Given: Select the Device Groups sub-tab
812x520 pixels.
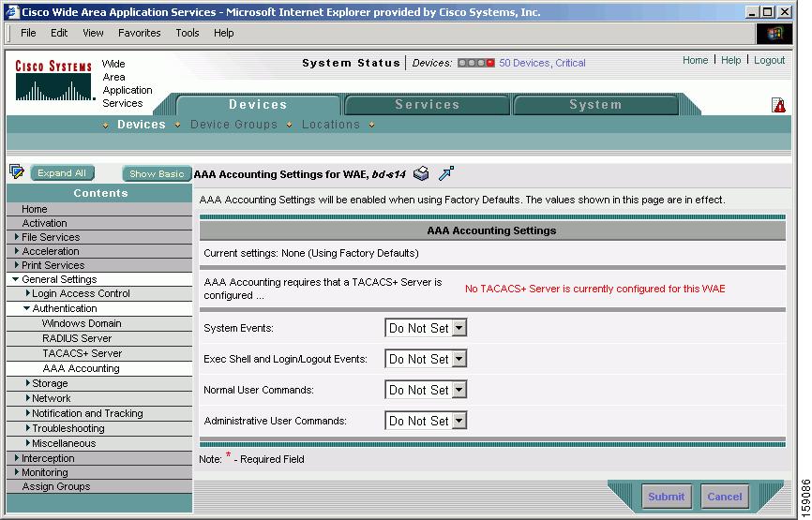Looking at the screenshot, I should coord(233,125).
